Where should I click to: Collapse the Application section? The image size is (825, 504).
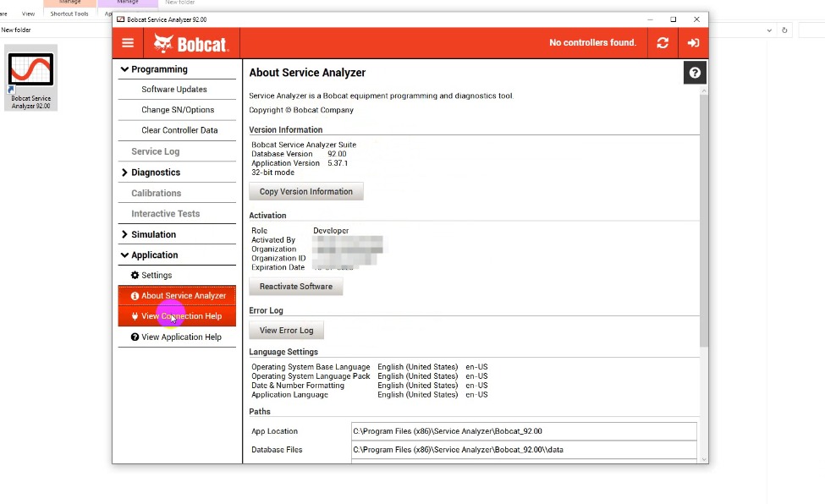pyautogui.click(x=124, y=255)
